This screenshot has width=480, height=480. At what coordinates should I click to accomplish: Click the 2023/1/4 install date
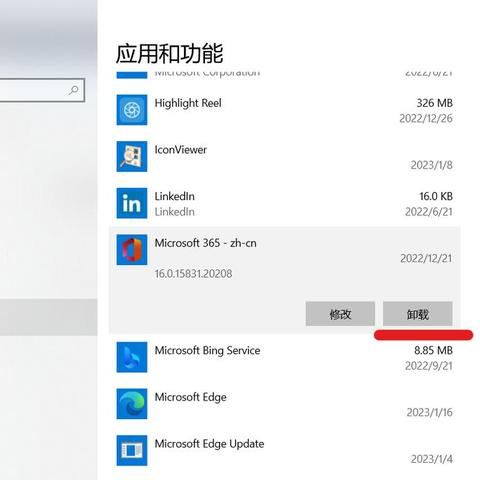pos(432,459)
